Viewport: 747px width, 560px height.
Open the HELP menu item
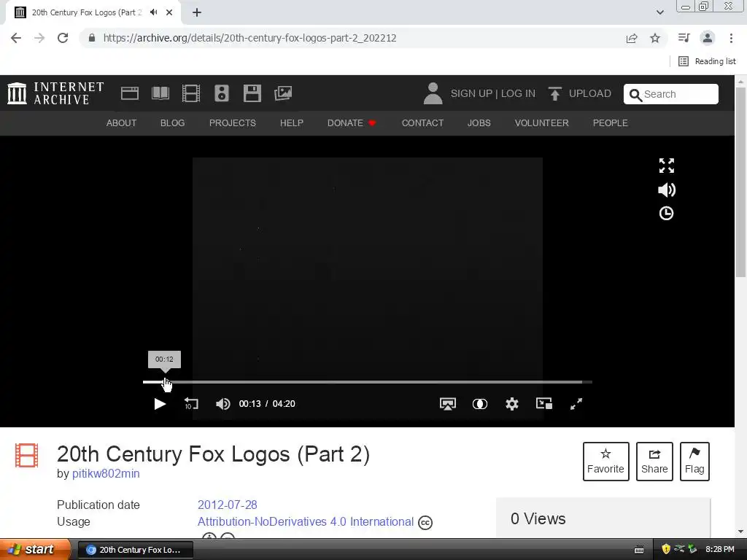click(292, 122)
